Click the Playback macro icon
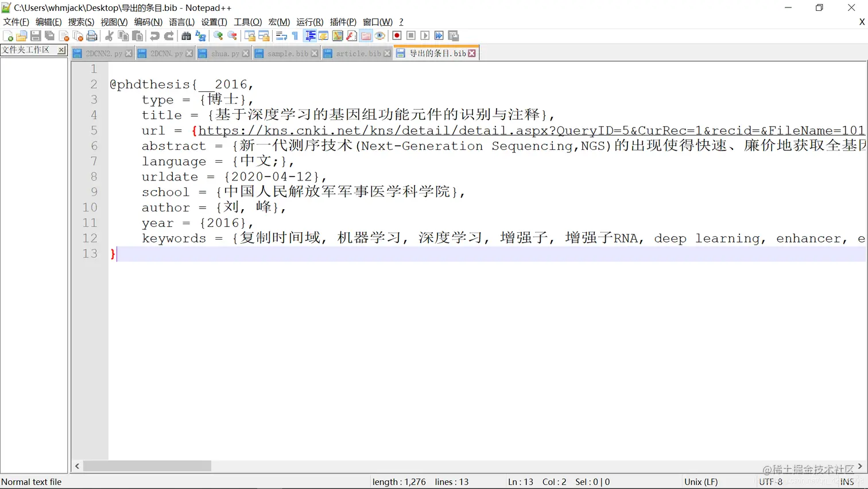Viewport: 868px width, 489px height. coord(425,36)
